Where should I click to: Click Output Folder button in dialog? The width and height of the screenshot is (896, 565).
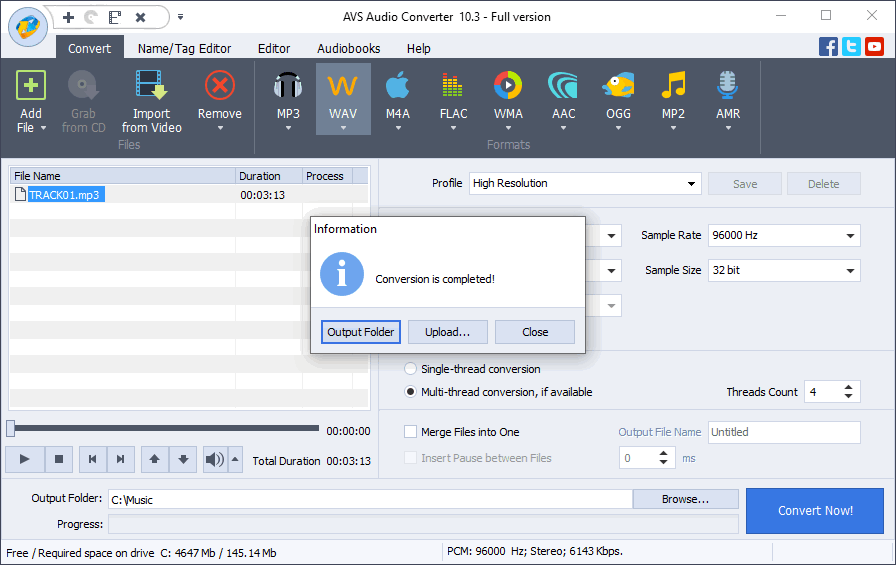point(361,332)
